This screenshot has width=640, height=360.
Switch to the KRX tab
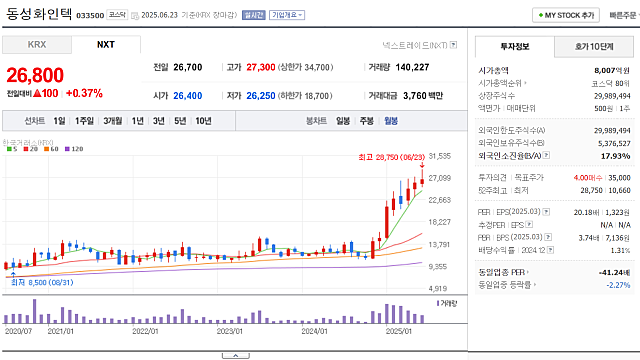pyautogui.click(x=37, y=45)
